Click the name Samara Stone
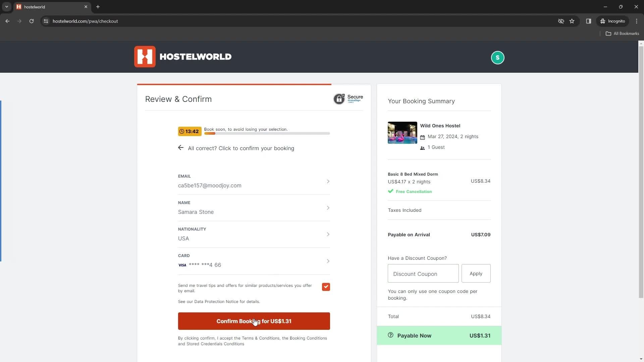This screenshot has width=644, height=362. click(196, 212)
